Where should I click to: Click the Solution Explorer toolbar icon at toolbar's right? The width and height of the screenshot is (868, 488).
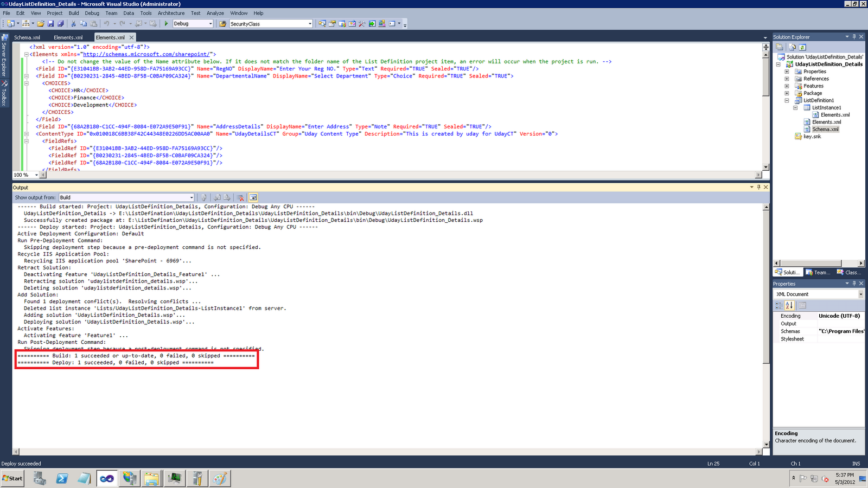(322, 24)
